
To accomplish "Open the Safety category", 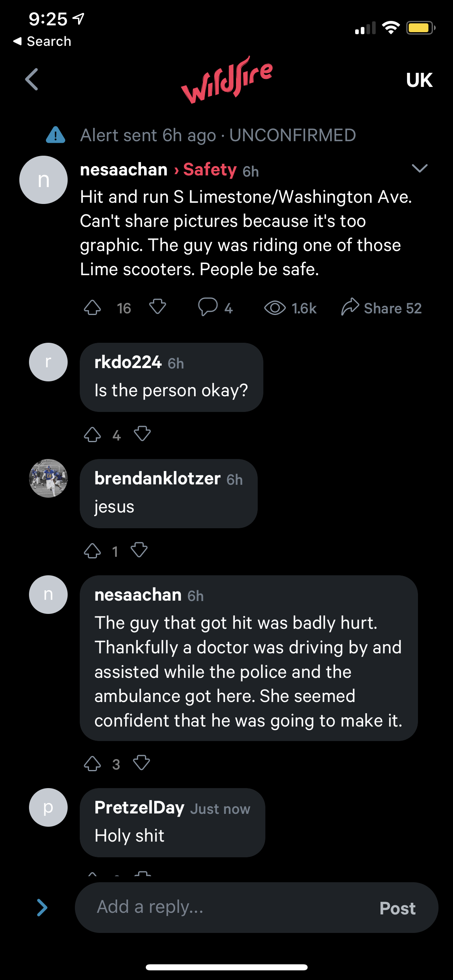I will click(209, 170).
